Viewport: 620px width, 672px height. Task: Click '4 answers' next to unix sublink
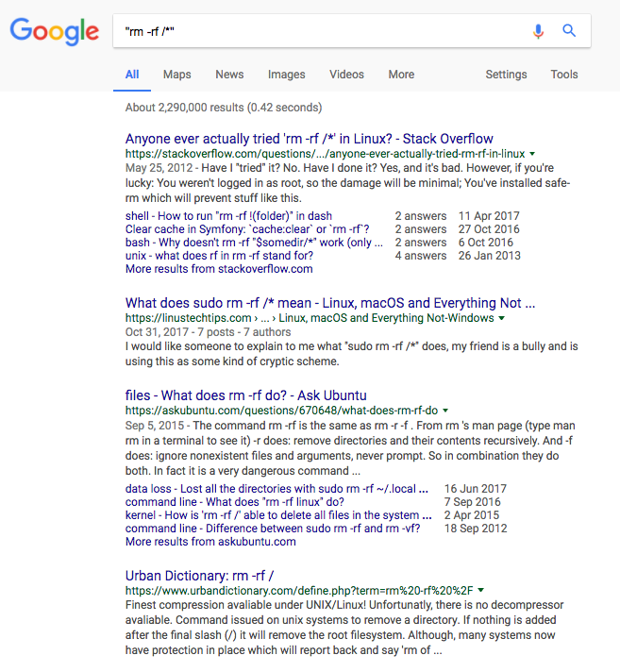(x=421, y=256)
